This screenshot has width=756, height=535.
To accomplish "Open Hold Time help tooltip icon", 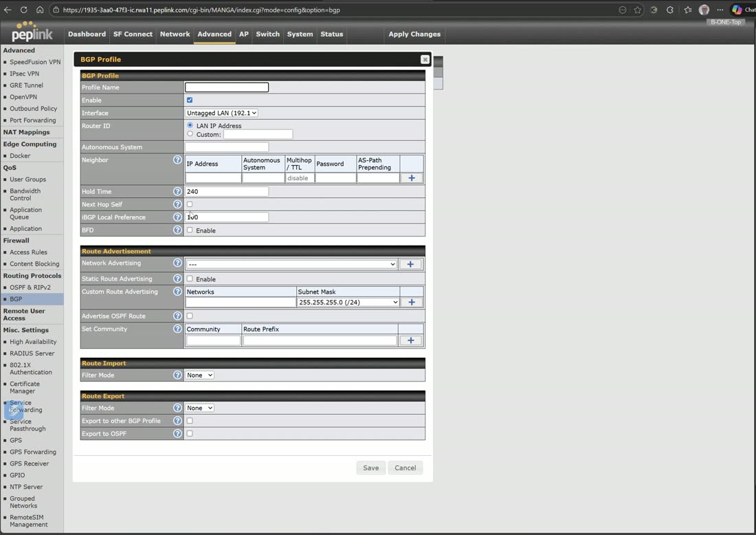I will click(177, 192).
